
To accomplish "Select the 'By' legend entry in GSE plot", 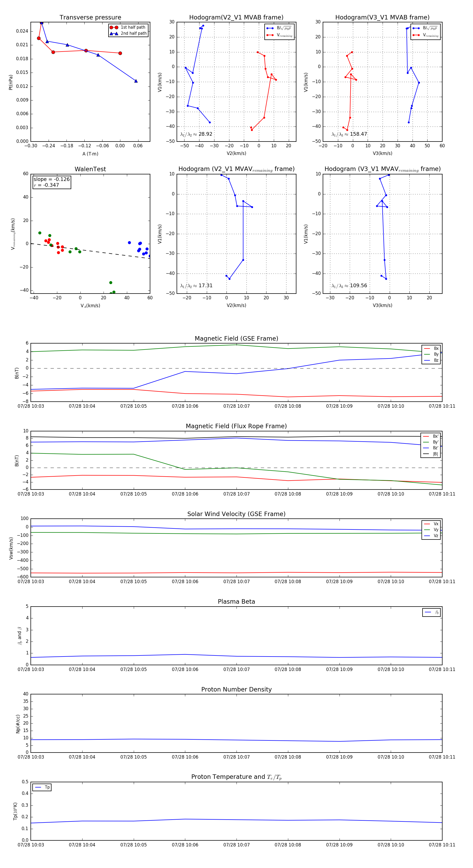I will click(431, 355).
